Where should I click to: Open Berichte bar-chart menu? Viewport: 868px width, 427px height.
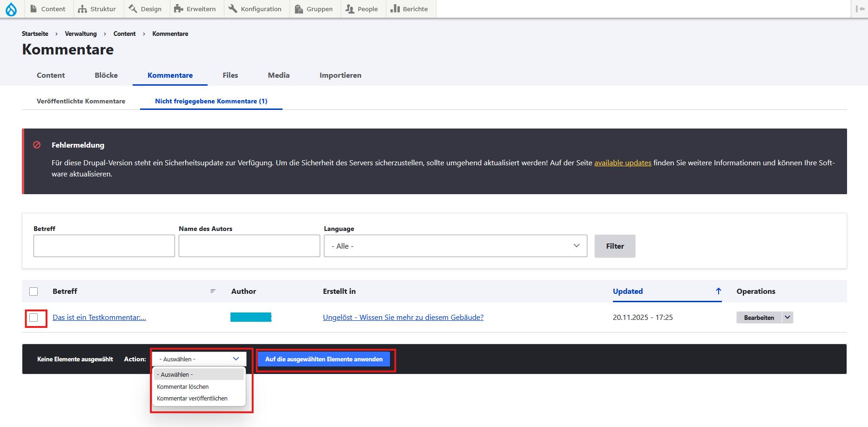point(409,9)
